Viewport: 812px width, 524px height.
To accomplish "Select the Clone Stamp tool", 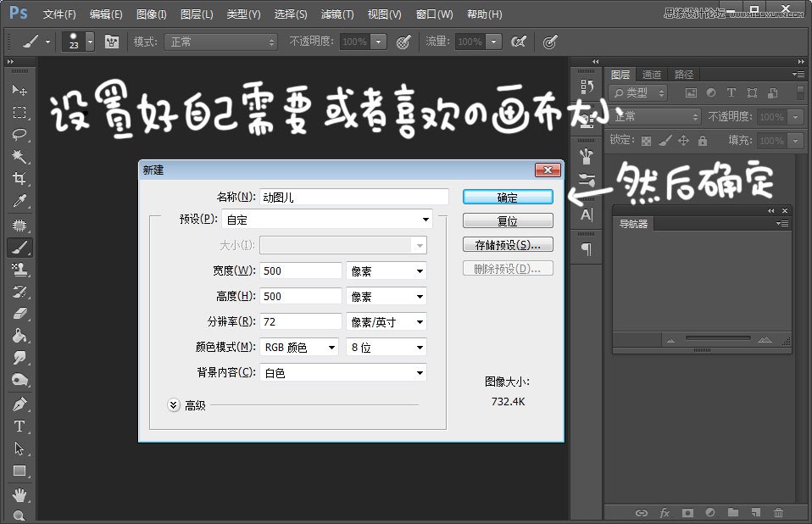I will (x=19, y=270).
